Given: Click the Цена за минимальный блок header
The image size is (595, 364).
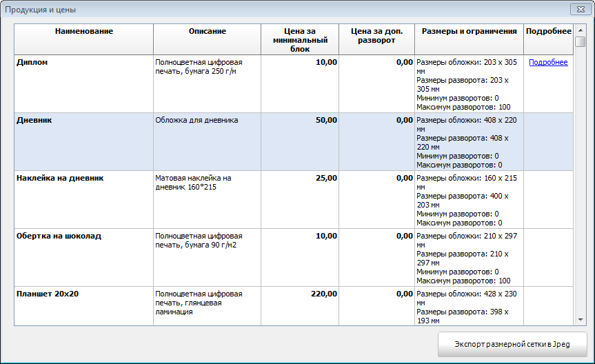Looking at the screenshot, I should [x=300, y=40].
